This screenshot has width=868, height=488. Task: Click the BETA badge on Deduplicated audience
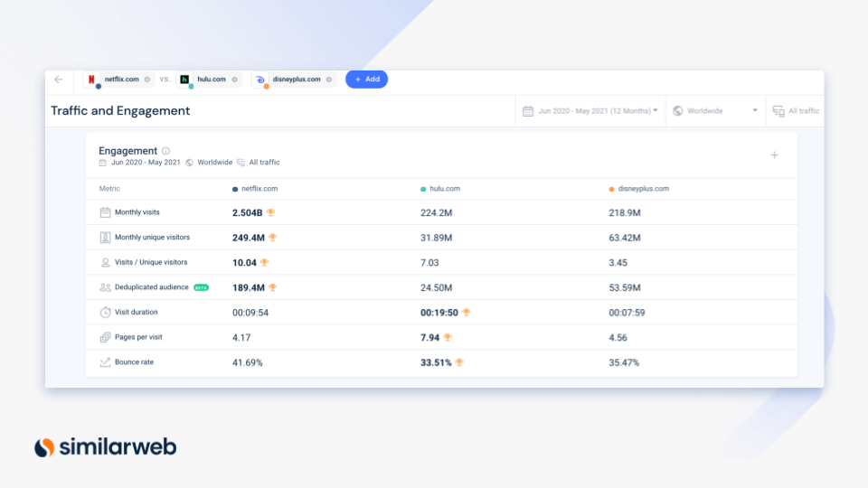pos(201,287)
